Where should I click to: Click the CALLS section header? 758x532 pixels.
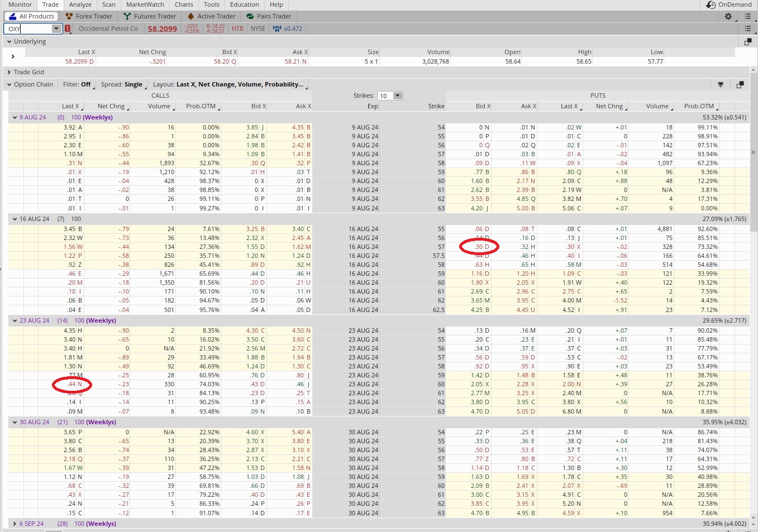[160, 95]
